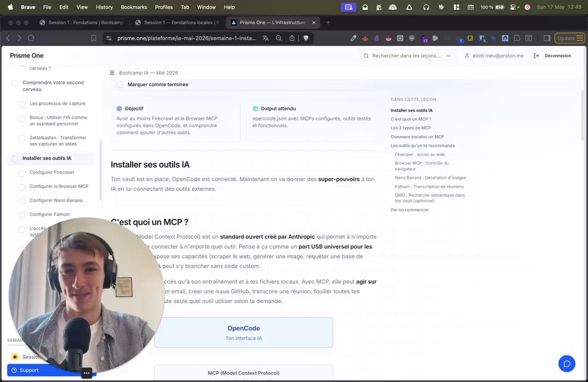Screen dimensions: 588x382
Task: Toggle the browser sidebar panel
Action: coord(547,38)
